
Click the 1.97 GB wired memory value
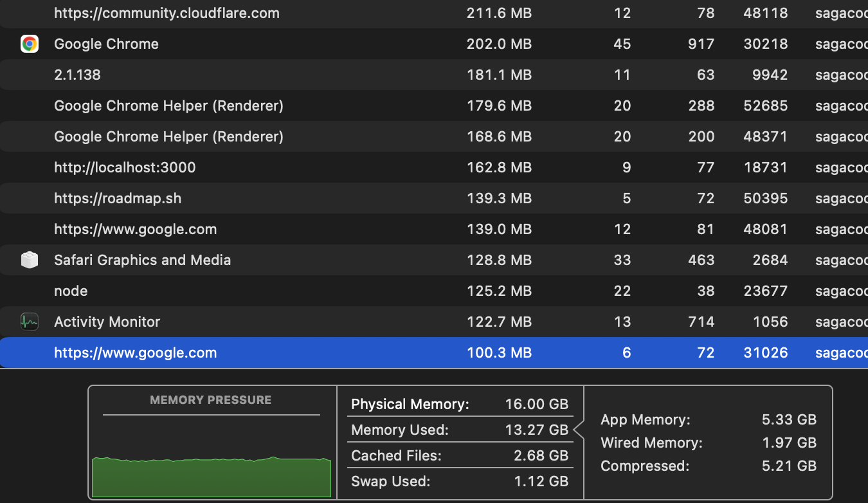(789, 443)
